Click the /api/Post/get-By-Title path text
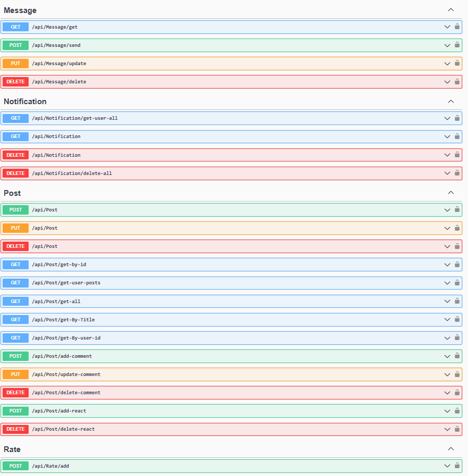Image resolution: width=468 pixels, height=476 pixels. click(64, 320)
